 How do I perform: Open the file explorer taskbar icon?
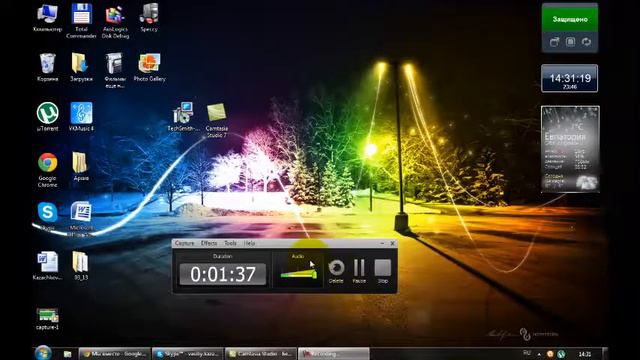(67, 354)
